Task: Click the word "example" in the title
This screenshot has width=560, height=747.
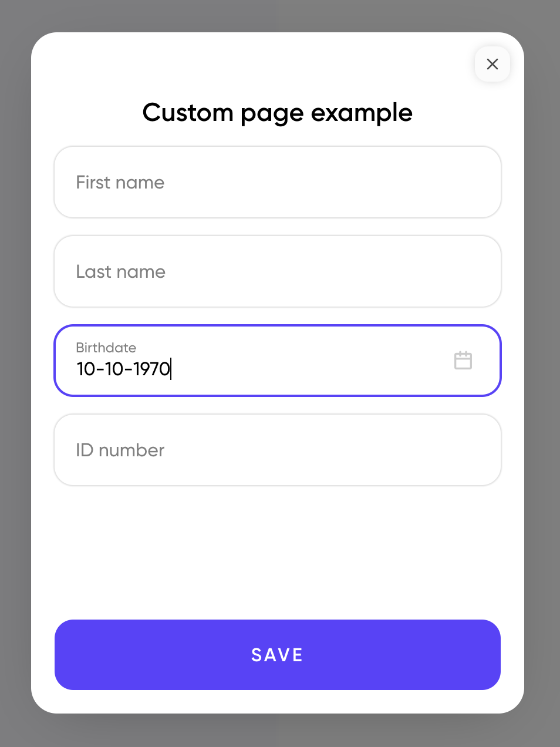Action: click(361, 113)
